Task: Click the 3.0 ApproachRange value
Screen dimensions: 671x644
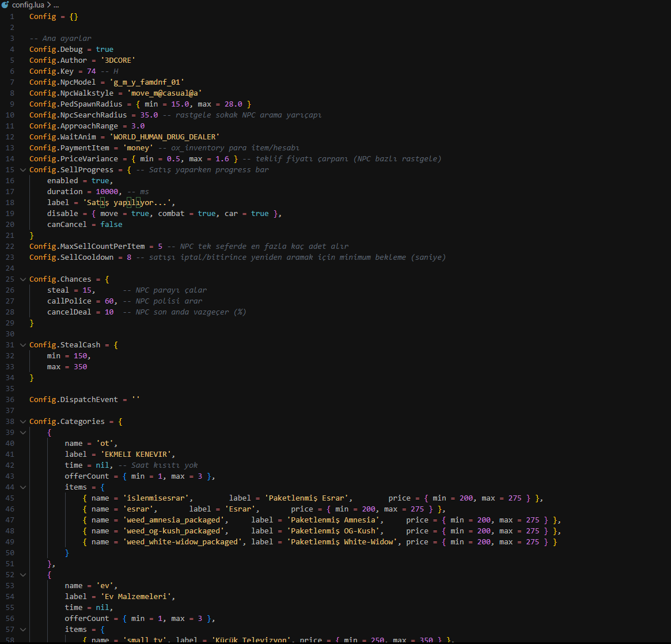Action: [138, 126]
